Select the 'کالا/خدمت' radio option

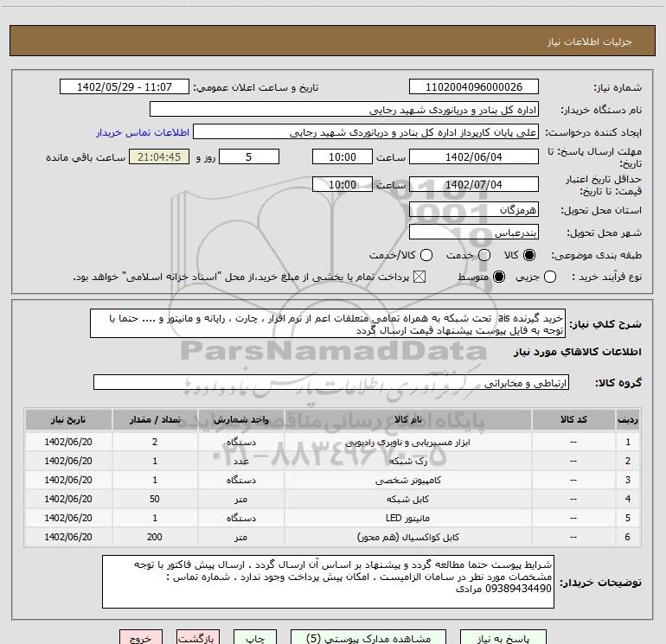coord(426,256)
